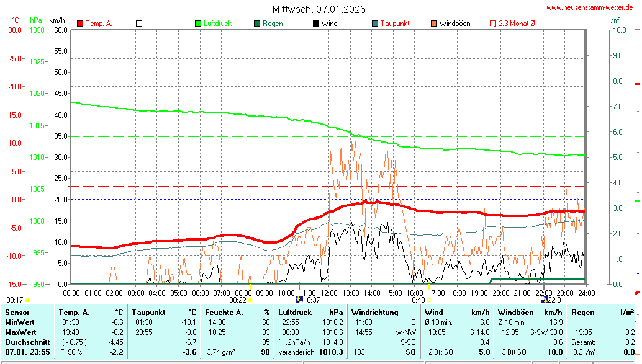The height and width of the screenshot is (364, 642).
Task: Click the red Temp. A. legend swatch
Action: [x=80, y=24]
